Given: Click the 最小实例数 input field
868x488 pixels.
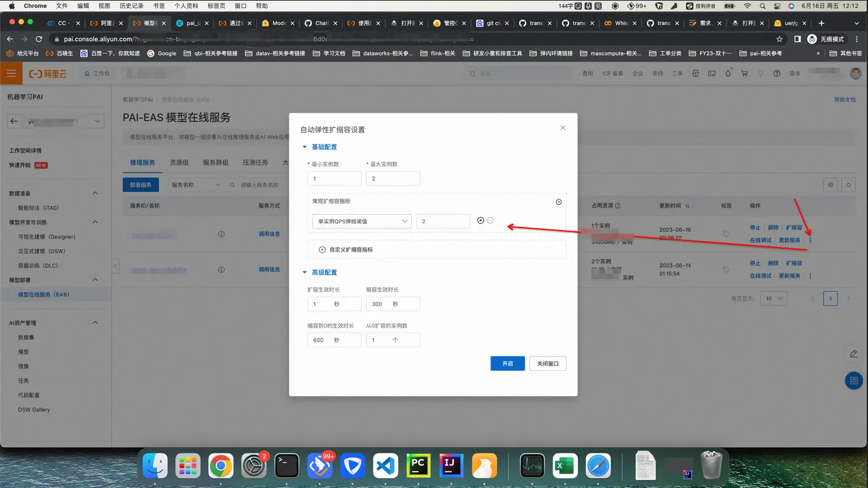Looking at the screenshot, I should (x=334, y=179).
